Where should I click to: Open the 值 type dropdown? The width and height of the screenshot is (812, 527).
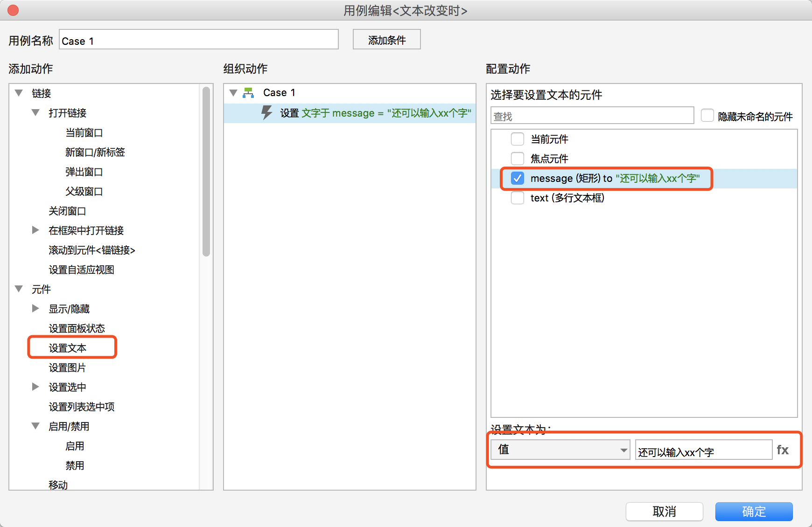(x=560, y=450)
